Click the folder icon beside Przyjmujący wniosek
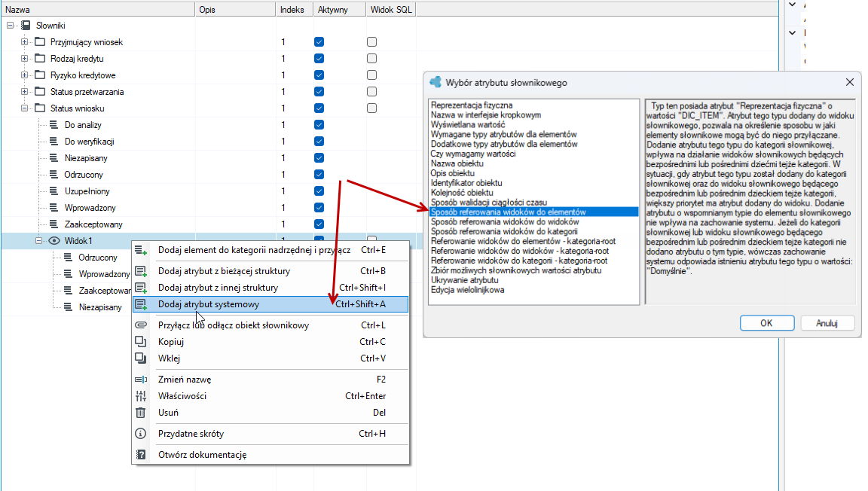Screen dimensions: 868x491 (x=40, y=42)
